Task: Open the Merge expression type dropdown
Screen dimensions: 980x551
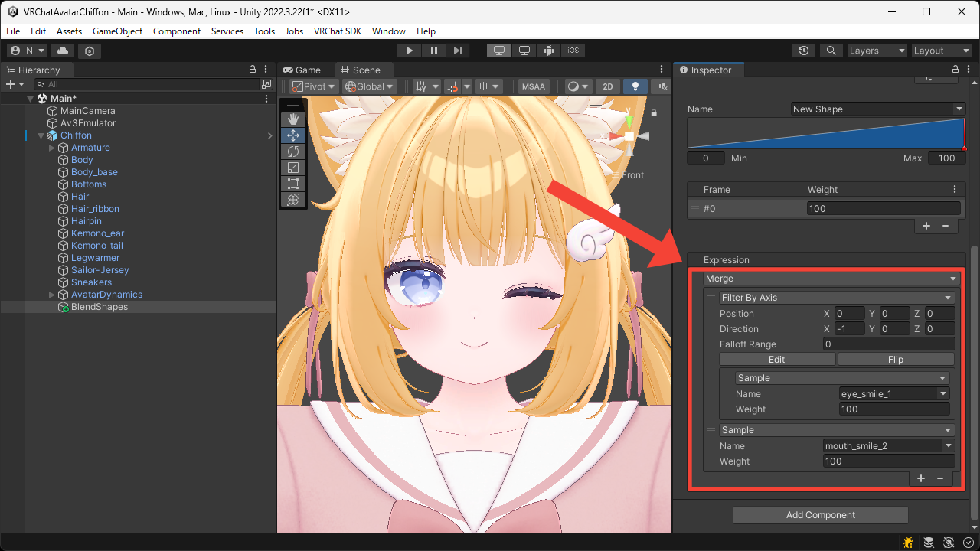Action: click(x=831, y=279)
